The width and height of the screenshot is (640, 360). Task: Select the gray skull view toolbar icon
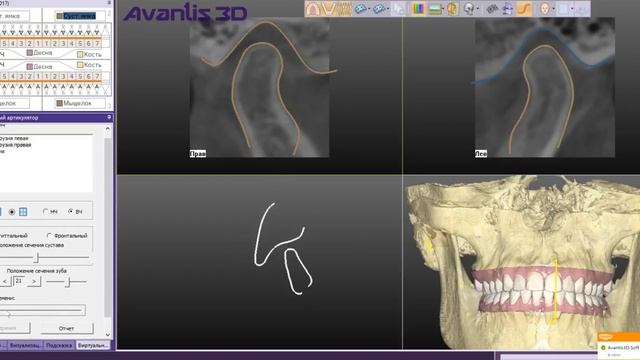point(469,9)
